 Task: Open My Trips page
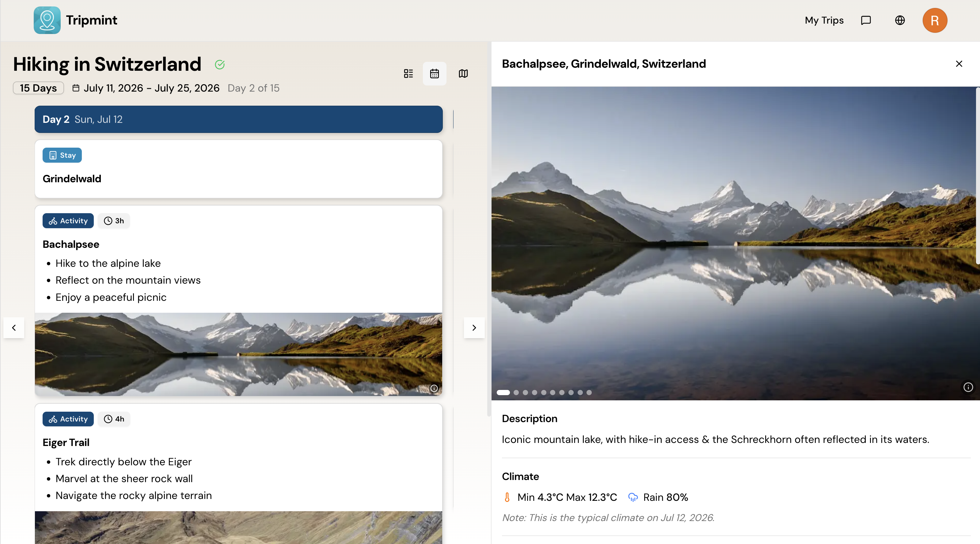[824, 20]
